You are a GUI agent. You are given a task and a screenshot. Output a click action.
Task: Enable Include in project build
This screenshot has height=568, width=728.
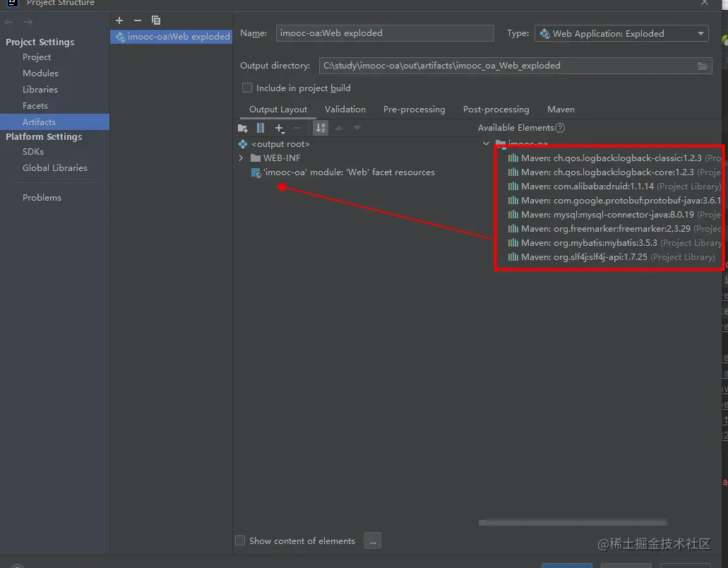point(247,88)
